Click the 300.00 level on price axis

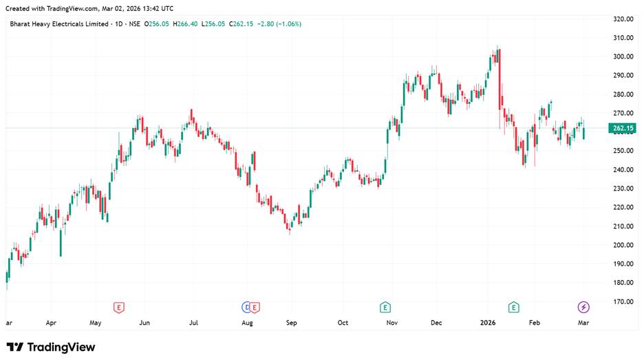coord(622,56)
